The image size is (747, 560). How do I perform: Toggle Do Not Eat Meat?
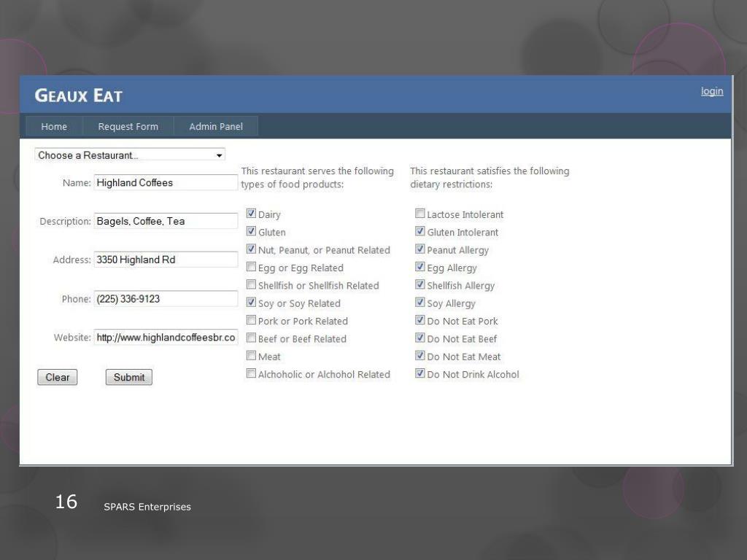[x=419, y=355]
